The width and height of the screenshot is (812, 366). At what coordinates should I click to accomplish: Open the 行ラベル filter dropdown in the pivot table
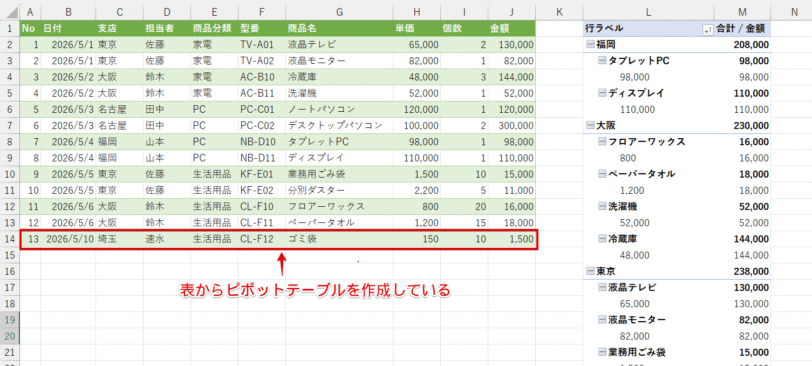click(707, 30)
